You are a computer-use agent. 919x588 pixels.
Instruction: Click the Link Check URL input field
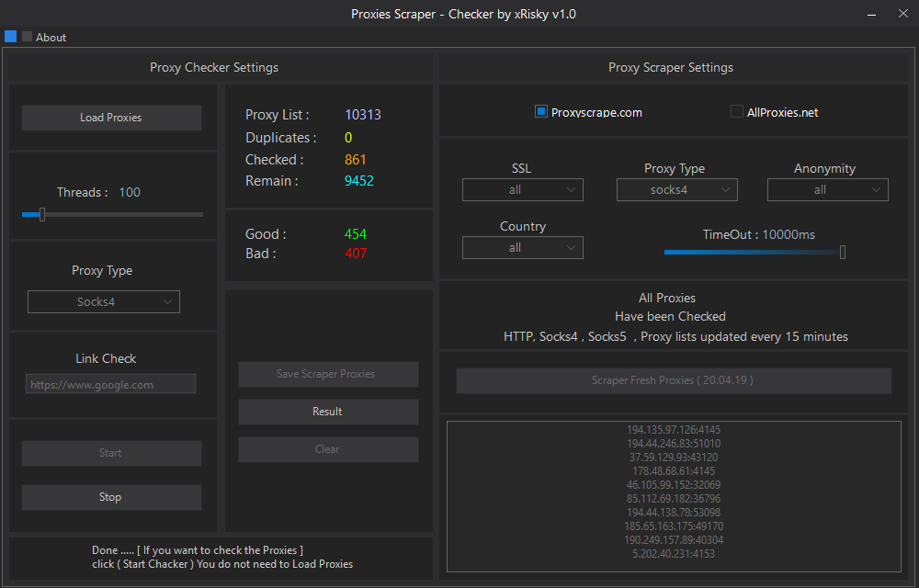click(110, 385)
